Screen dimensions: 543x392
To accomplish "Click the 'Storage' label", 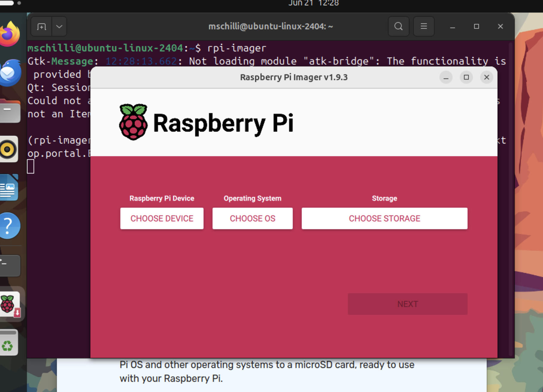I will click(384, 198).
